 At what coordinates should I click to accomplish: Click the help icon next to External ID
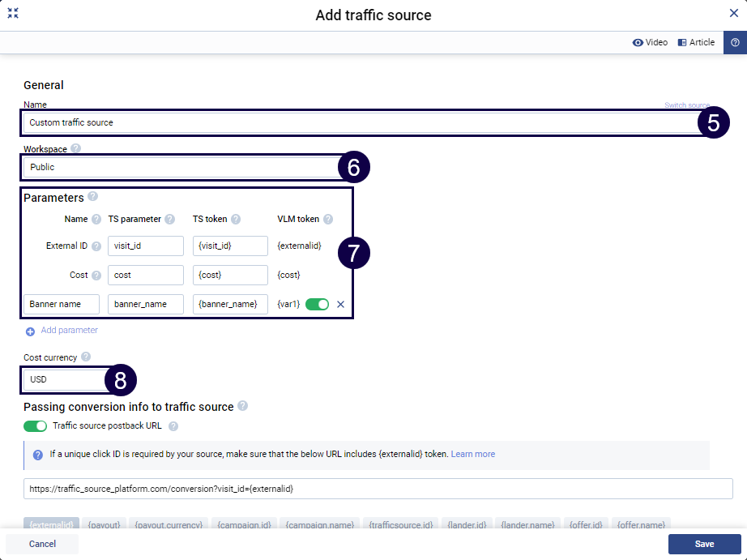pos(95,245)
